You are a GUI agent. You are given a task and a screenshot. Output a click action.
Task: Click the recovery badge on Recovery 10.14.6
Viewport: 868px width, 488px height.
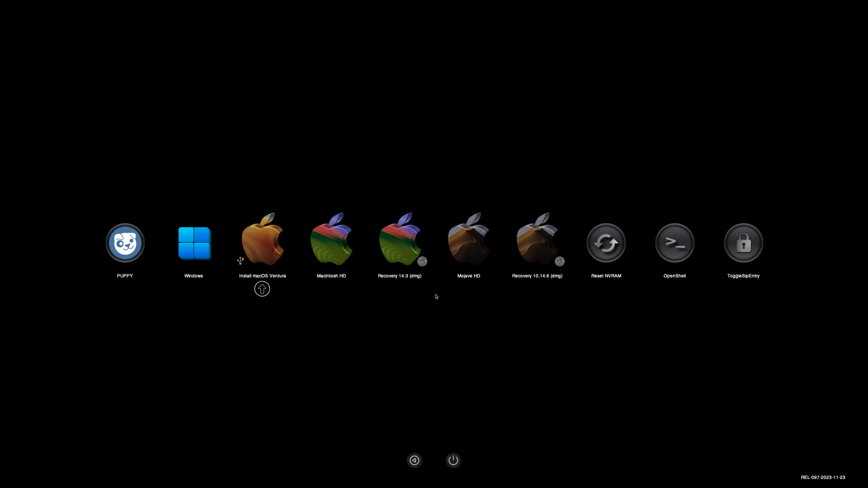pos(560,262)
